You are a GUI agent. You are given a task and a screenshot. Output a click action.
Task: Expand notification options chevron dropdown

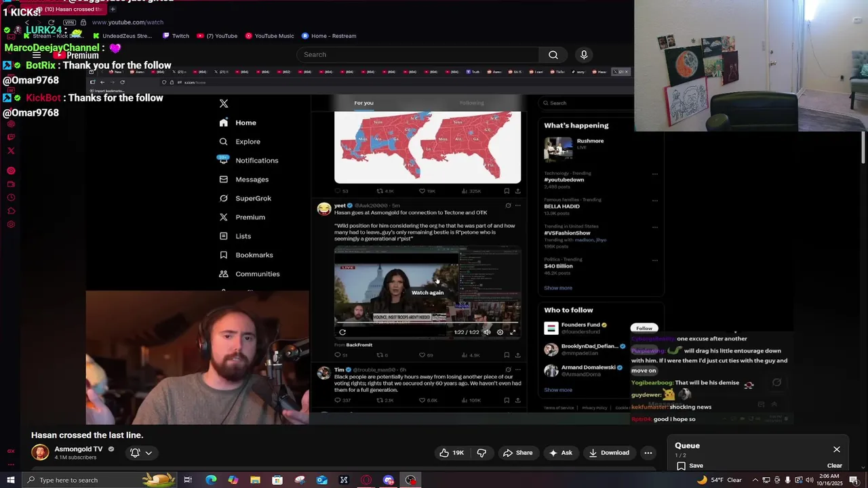[149, 453]
